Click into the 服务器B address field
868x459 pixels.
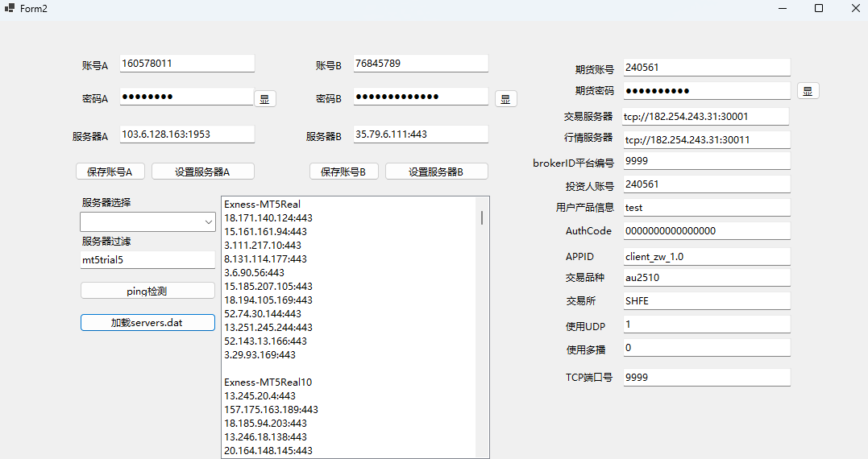click(x=420, y=134)
